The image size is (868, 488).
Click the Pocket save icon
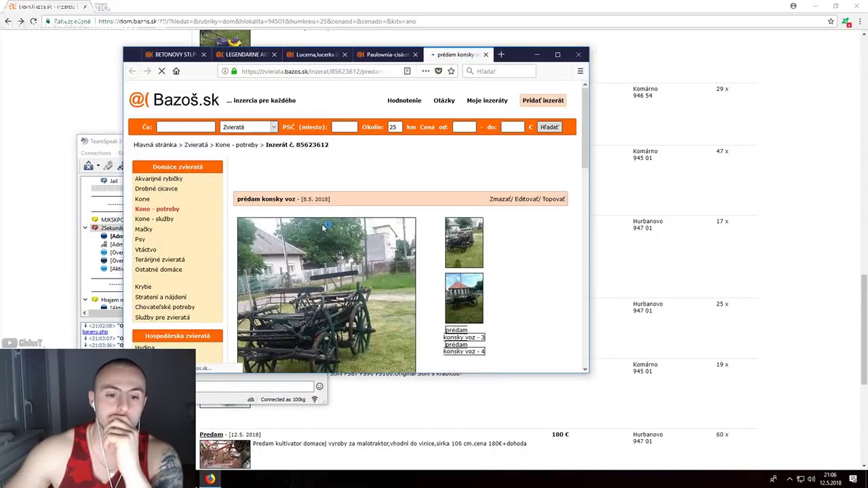[438, 71]
